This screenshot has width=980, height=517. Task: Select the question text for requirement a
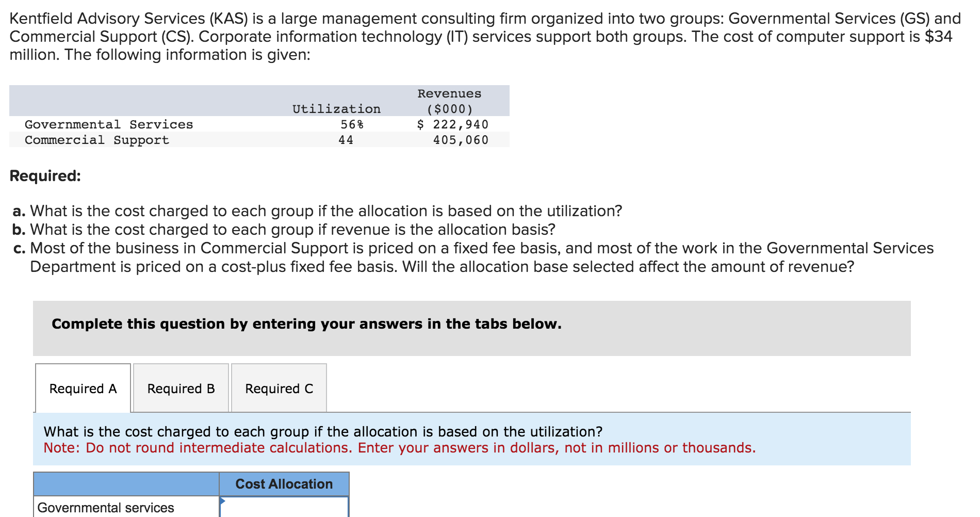click(x=317, y=211)
